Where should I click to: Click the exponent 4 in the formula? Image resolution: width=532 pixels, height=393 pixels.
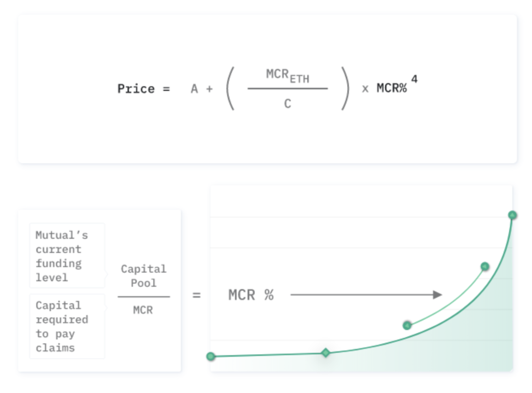[414, 79]
